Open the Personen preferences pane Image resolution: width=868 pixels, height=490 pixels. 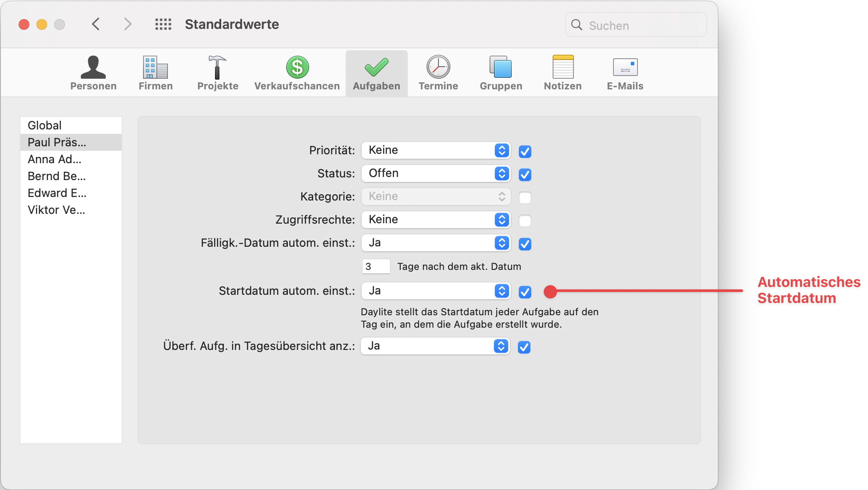tap(93, 73)
